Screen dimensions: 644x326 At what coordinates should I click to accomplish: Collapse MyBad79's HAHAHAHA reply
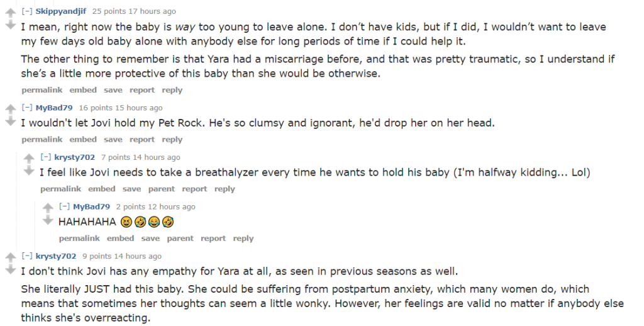pyautogui.click(x=65, y=206)
